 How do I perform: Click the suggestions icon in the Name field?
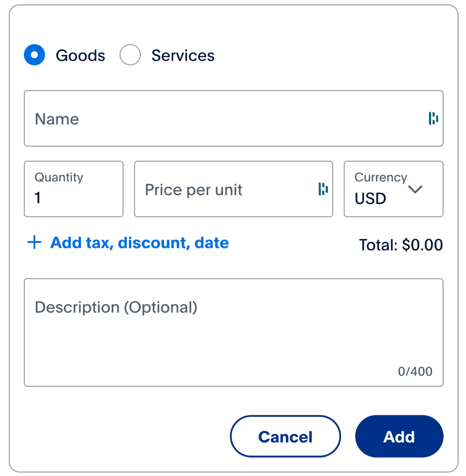point(433,119)
